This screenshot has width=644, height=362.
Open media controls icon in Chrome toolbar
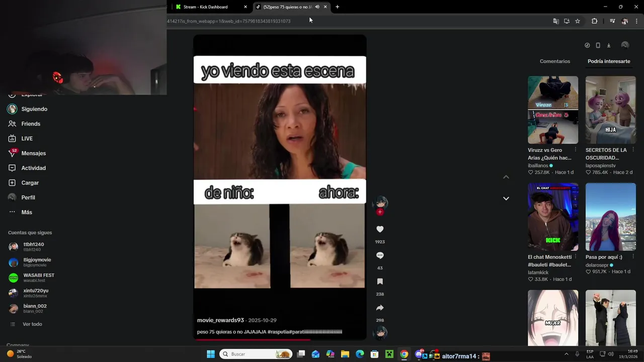[612, 21]
